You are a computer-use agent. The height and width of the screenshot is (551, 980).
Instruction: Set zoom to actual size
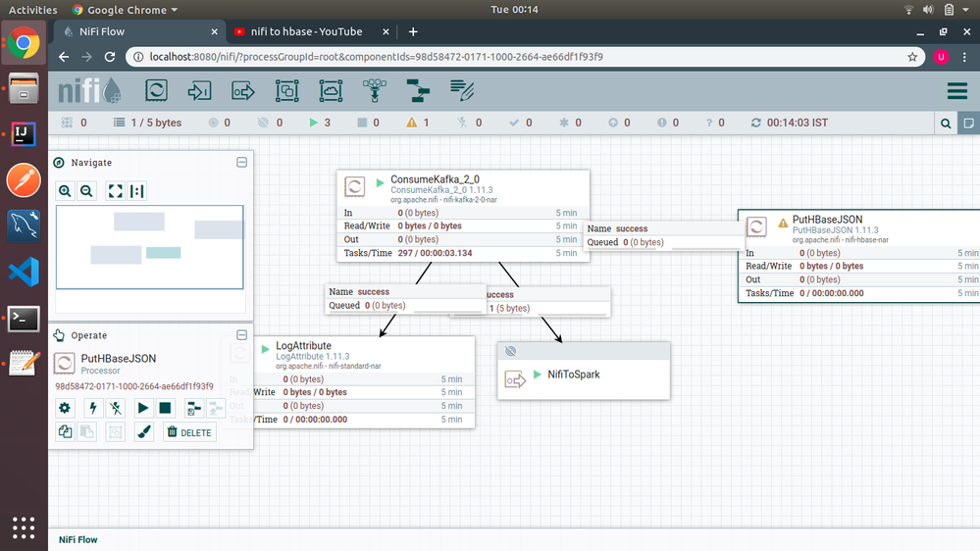pos(137,191)
